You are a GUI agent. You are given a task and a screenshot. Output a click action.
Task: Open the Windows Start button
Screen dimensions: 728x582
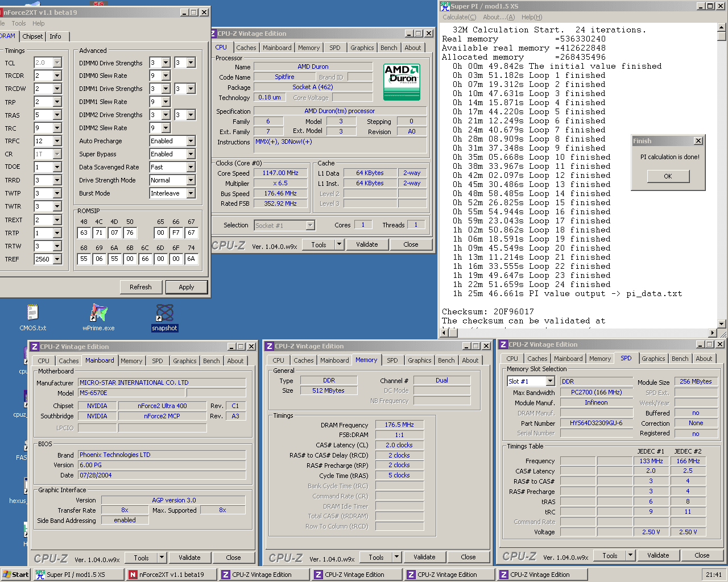point(15,575)
